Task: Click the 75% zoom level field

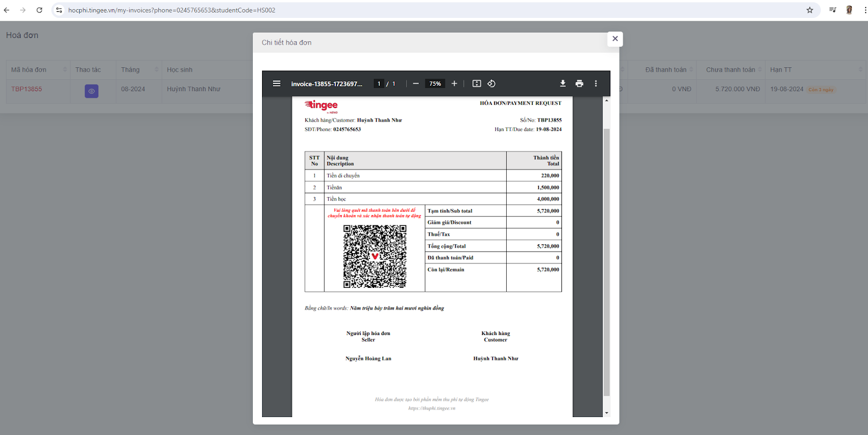Action: 435,84
